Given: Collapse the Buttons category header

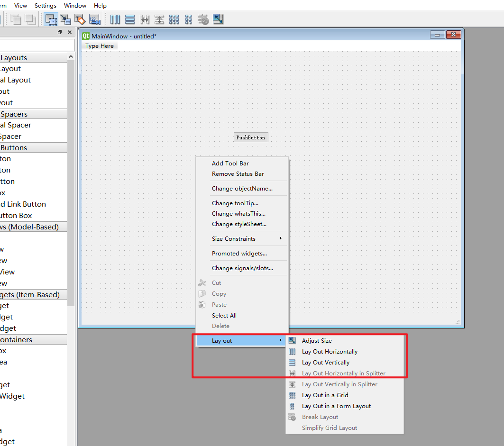Looking at the screenshot, I should click(34, 147).
